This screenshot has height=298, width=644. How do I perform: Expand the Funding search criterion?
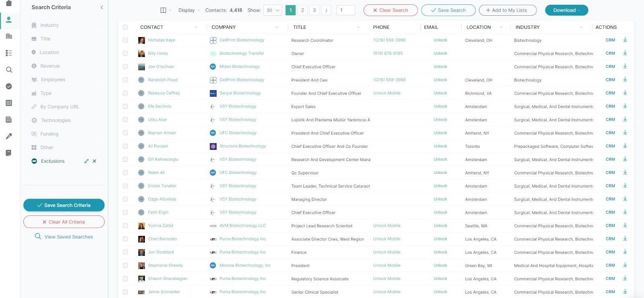point(45,134)
